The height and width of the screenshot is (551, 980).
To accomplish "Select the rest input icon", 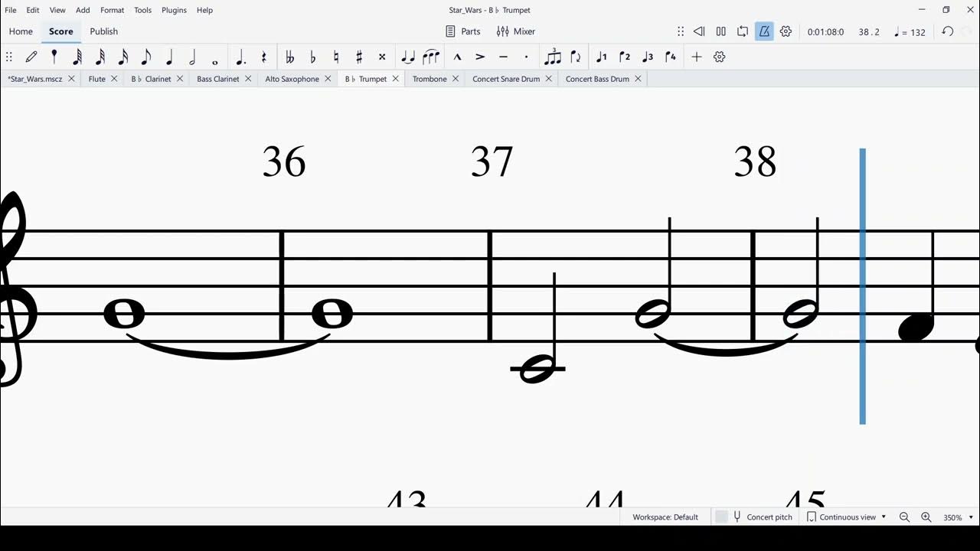I will pyautogui.click(x=263, y=57).
